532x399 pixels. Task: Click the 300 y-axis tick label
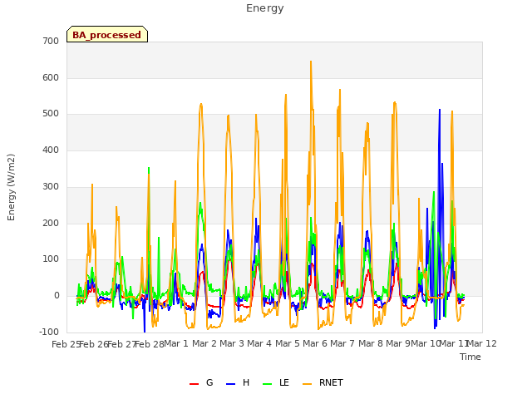coord(51,186)
